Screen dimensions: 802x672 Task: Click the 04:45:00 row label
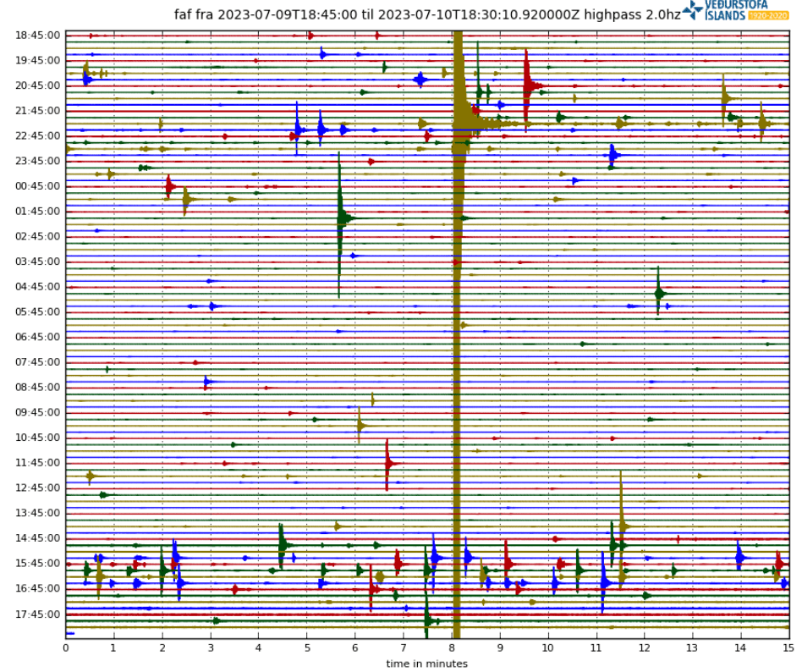click(38, 287)
